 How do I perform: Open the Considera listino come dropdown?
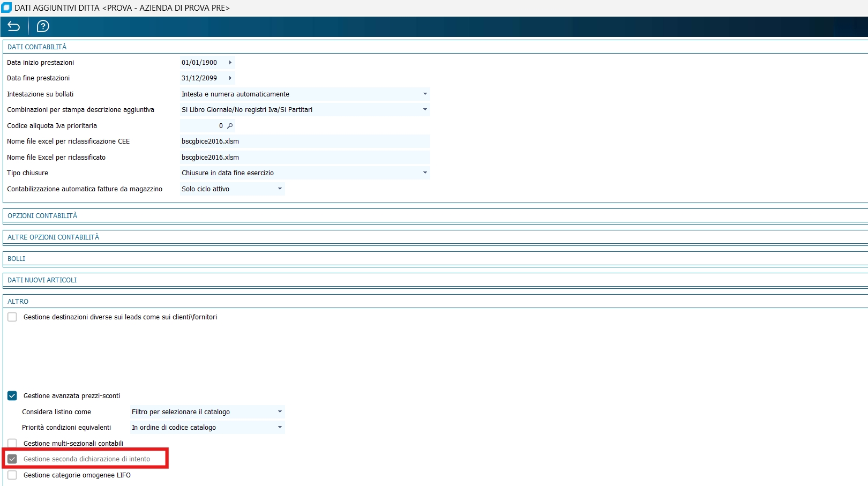(207, 412)
